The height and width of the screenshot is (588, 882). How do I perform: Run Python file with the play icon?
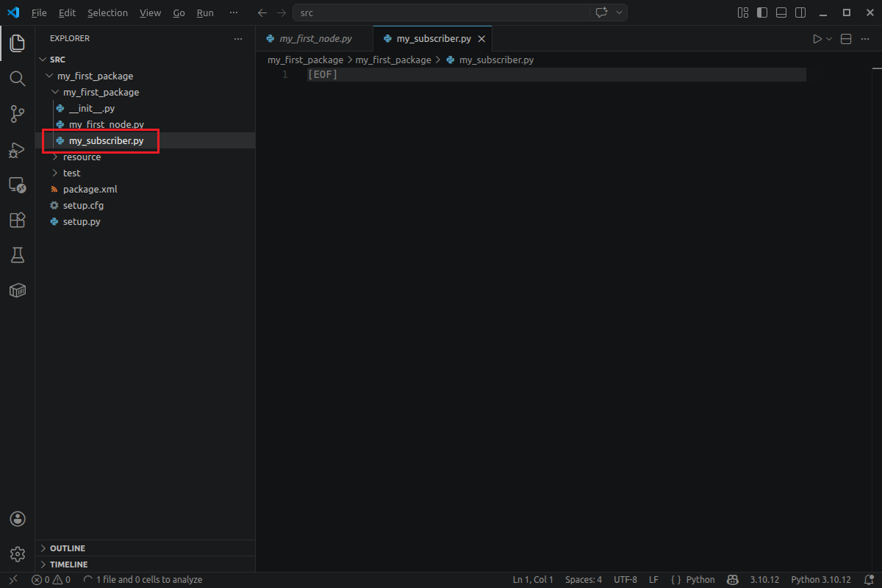817,39
